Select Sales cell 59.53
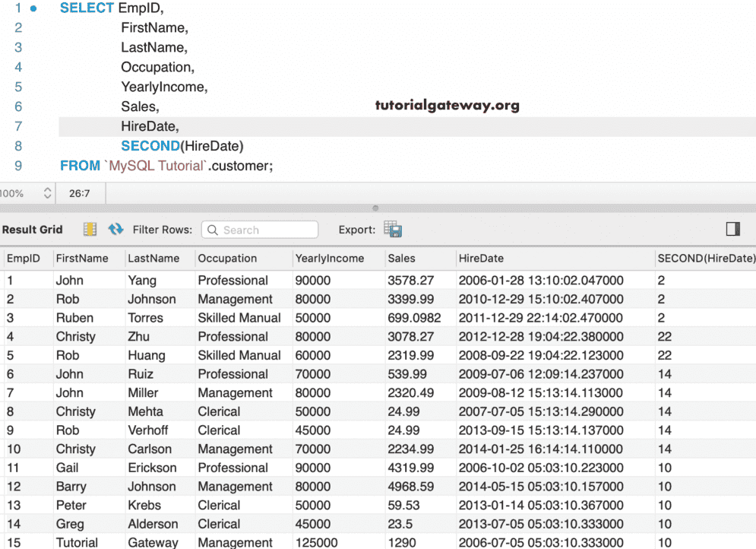The image size is (756, 549). pyautogui.click(x=403, y=506)
